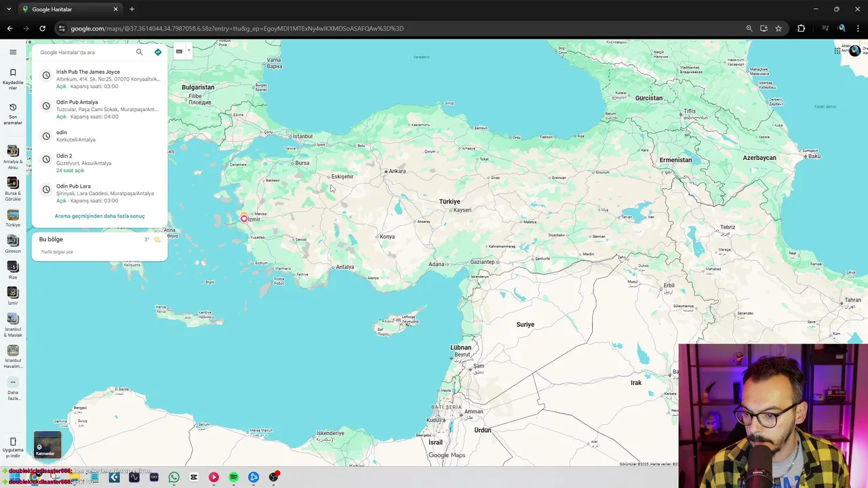Image resolution: width=868 pixels, height=488 pixels.
Task: Open the Google apps grid icon
Action: tap(838, 51)
